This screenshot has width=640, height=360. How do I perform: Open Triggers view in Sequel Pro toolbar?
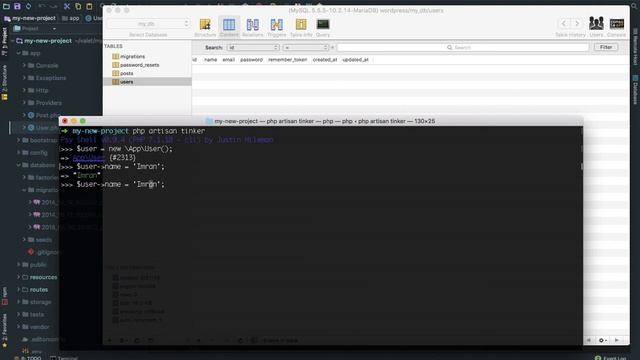277,27
